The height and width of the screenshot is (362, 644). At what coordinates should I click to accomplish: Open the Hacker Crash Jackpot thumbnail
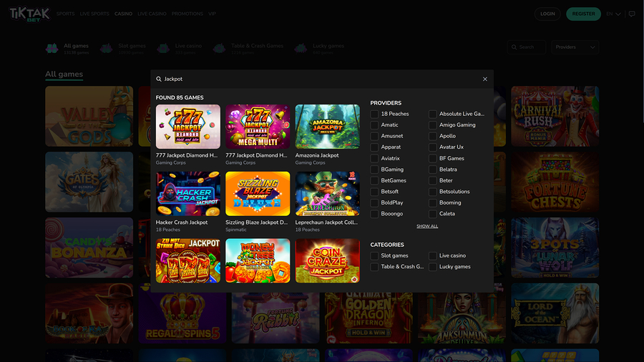(187, 193)
